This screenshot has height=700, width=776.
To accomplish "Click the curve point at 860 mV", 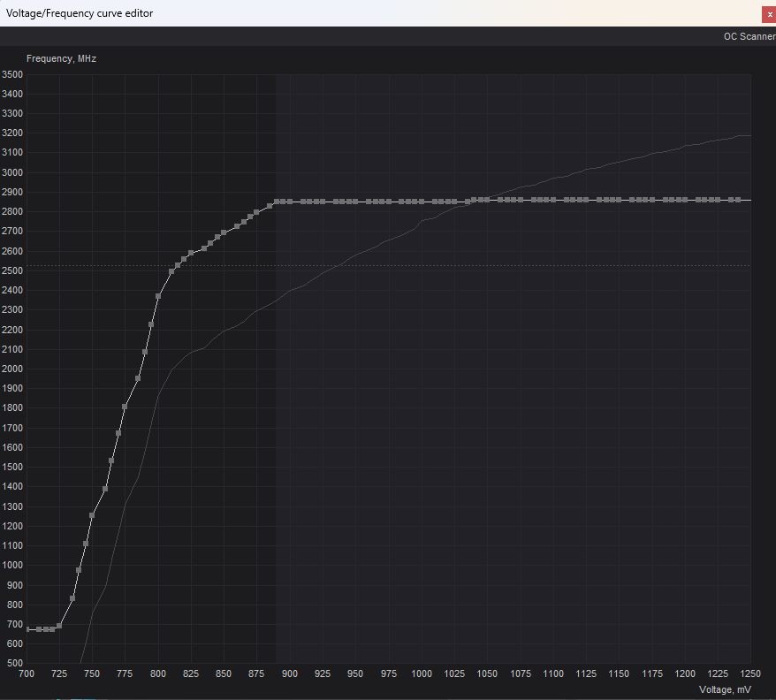I will [237, 226].
